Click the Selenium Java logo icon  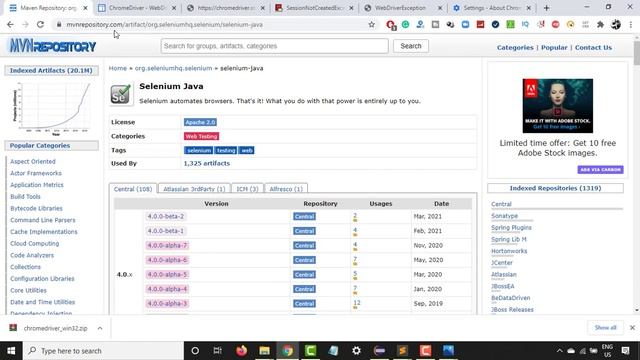pos(121,94)
